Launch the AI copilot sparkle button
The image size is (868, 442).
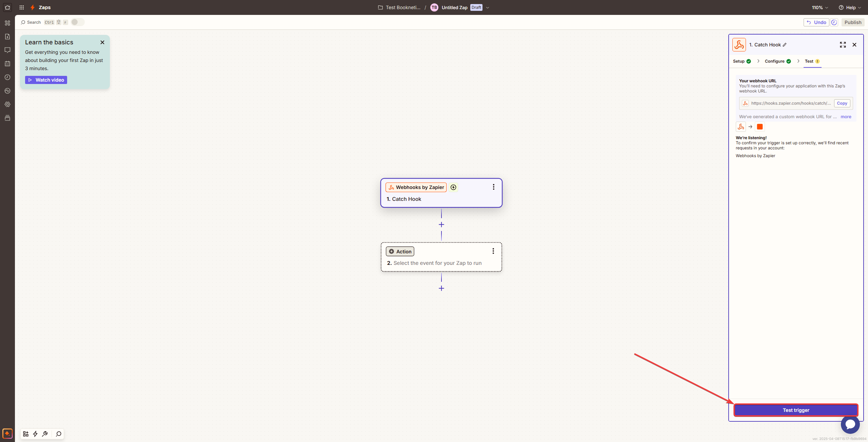(x=7, y=433)
